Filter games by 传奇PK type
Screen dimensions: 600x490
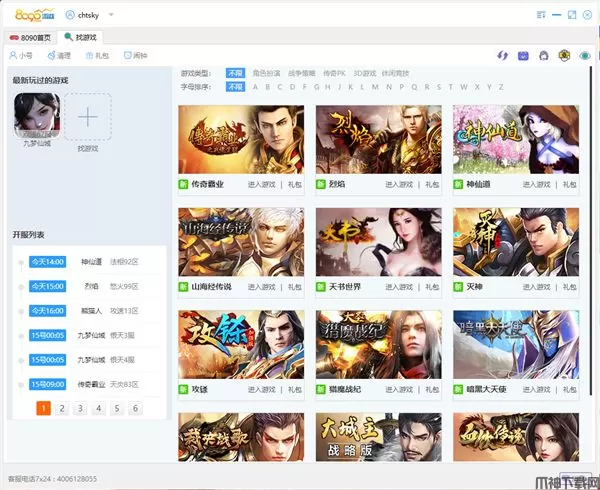pos(334,73)
